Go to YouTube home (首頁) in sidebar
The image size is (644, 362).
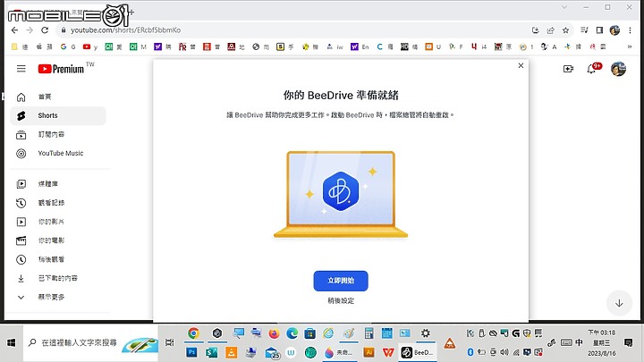tap(58, 97)
